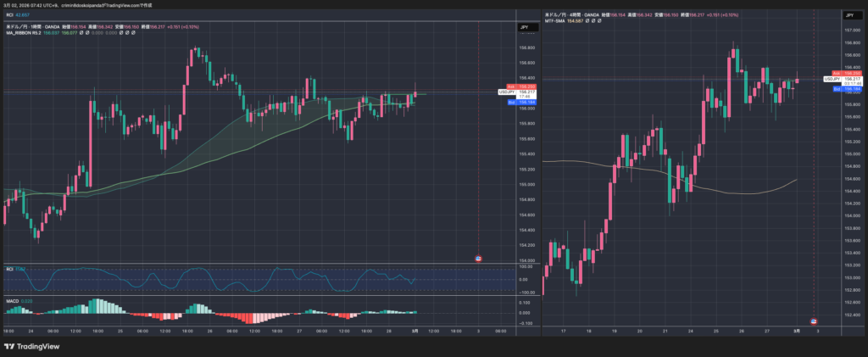Click the MACD indicator label
The width and height of the screenshot is (868, 357).
click(12, 300)
